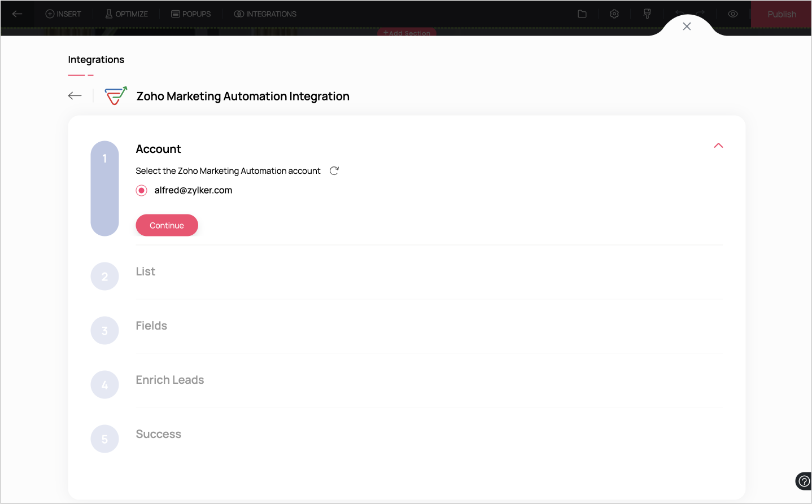Click the Continue button
The width and height of the screenshot is (812, 504).
tap(167, 225)
